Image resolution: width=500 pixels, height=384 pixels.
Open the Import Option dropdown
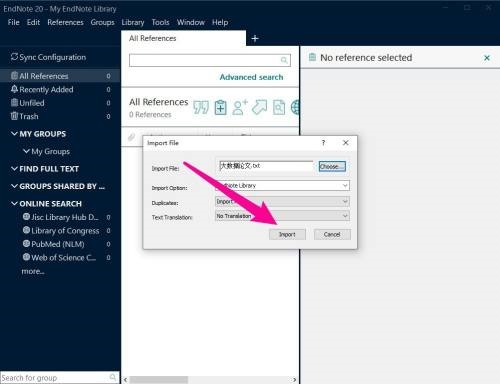point(283,185)
